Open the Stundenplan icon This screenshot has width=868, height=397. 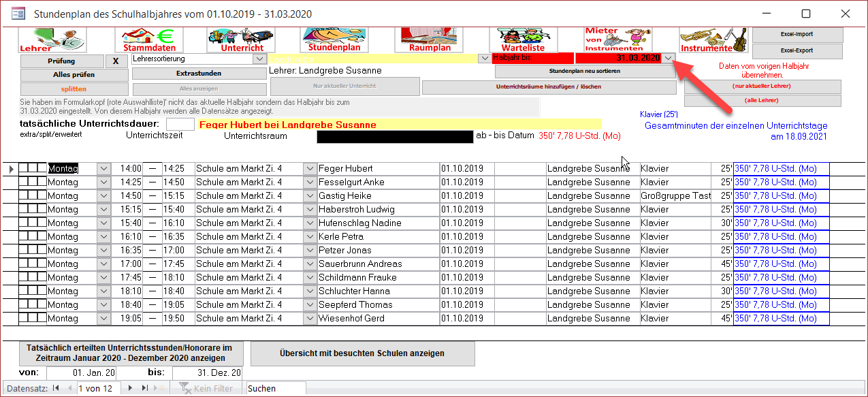click(x=334, y=39)
